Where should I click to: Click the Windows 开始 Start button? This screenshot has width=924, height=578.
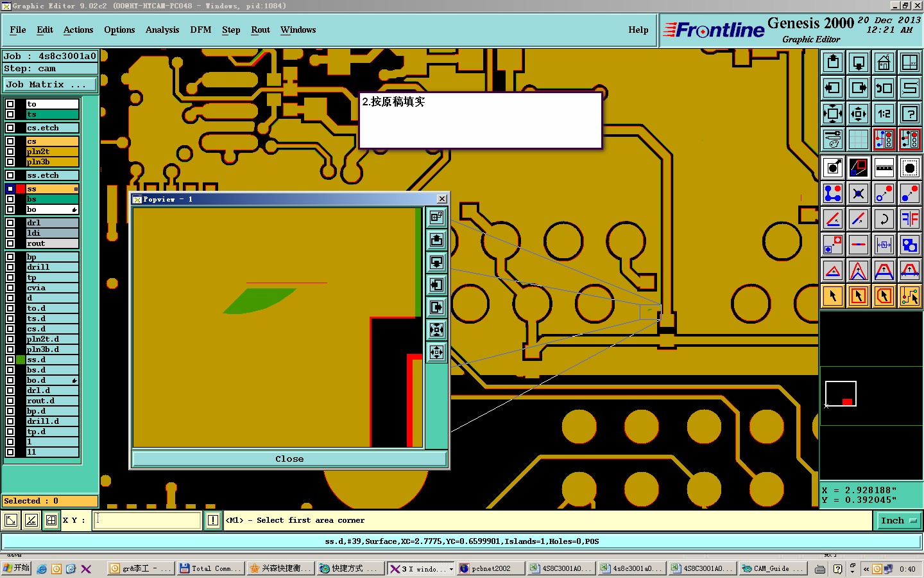[16, 568]
